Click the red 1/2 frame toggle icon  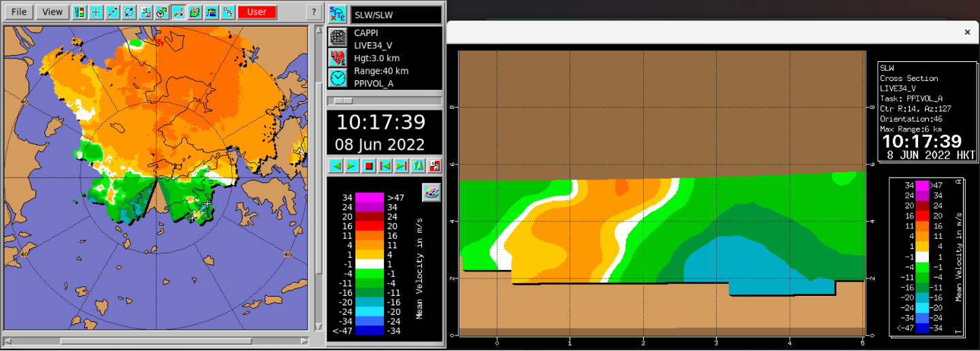tap(434, 165)
